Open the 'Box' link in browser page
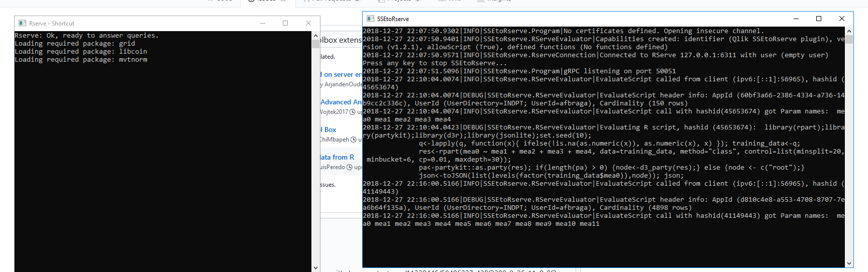The height and width of the screenshot is (272, 868). (x=330, y=129)
